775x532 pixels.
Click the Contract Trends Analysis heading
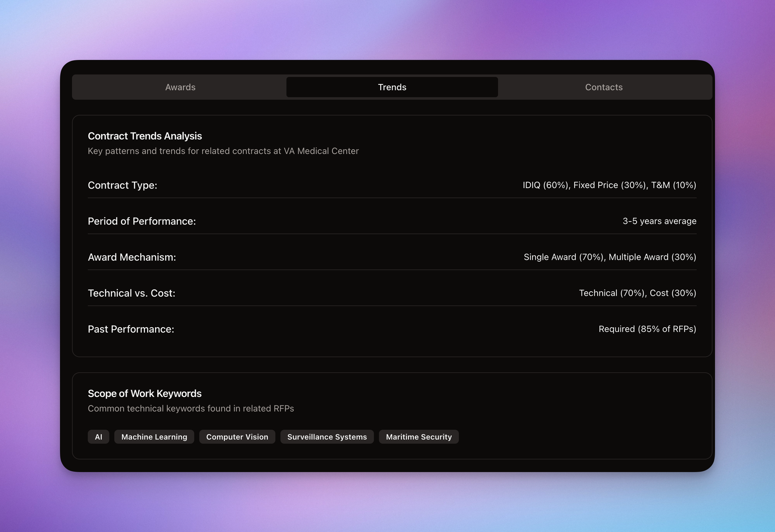point(145,136)
